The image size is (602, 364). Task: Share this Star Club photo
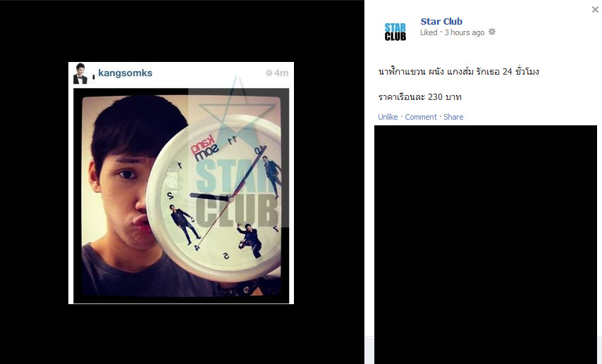(453, 117)
